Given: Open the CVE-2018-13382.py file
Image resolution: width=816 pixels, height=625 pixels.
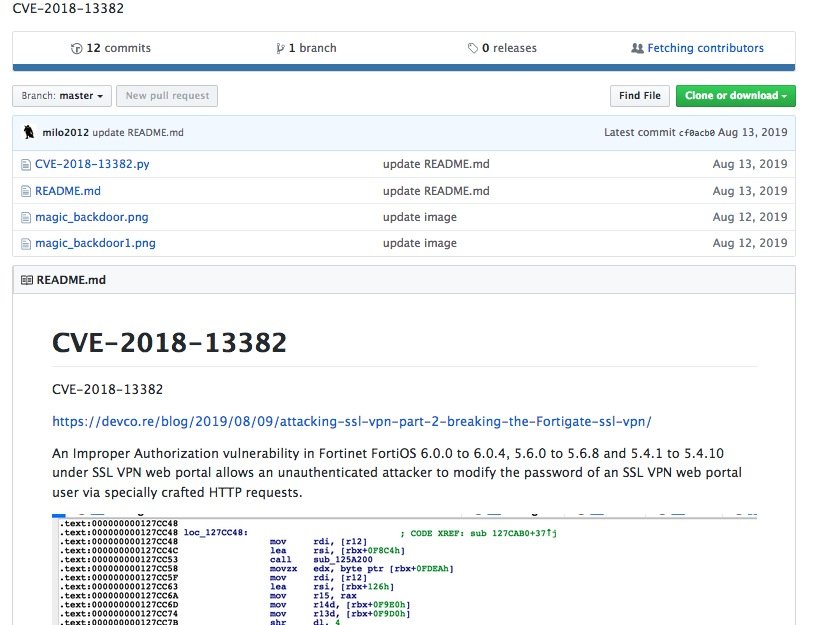Looking at the screenshot, I should tap(92, 164).
